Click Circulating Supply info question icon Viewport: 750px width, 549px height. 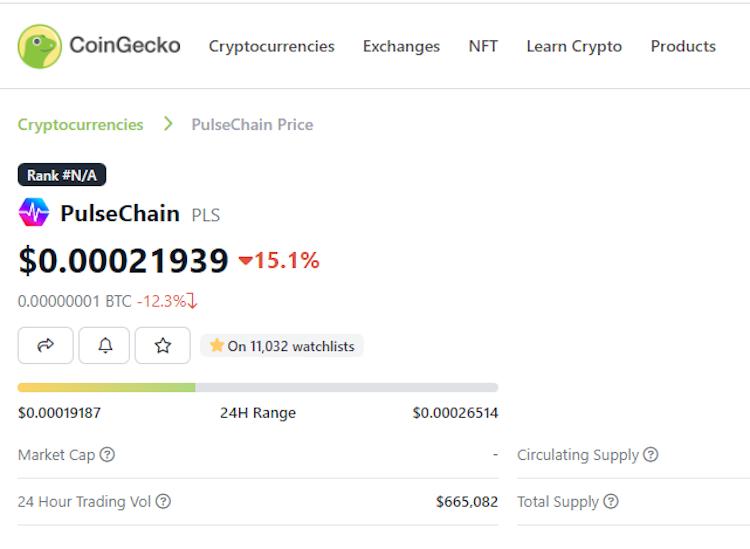pyautogui.click(x=651, y=454)
